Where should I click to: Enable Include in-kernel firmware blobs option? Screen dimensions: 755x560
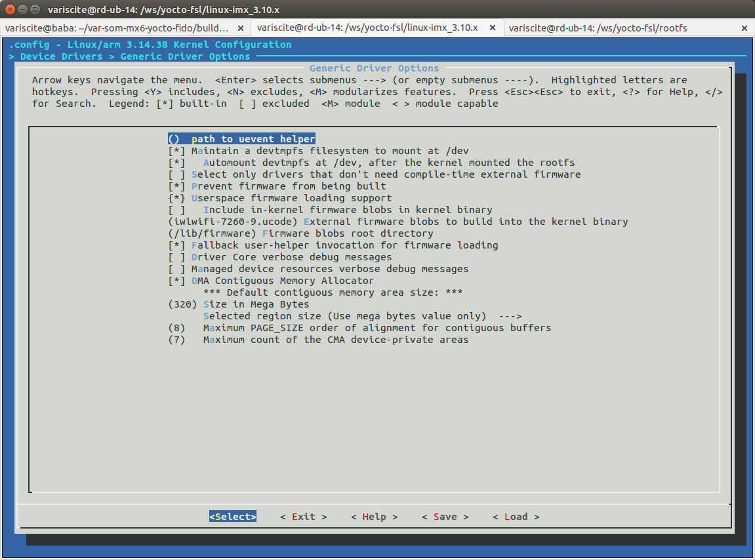pyautogui.click(x=176, y=210)
